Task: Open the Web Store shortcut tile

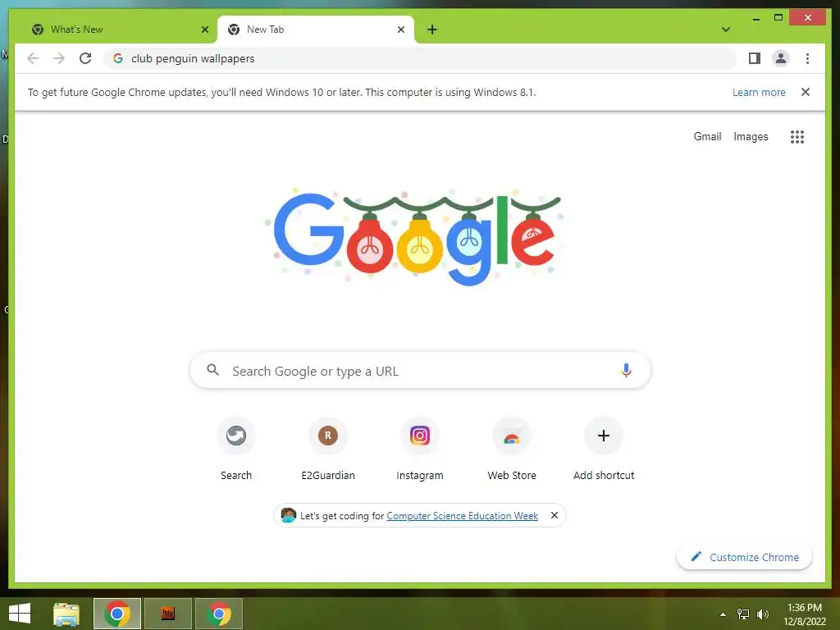Action: (512, 449)
